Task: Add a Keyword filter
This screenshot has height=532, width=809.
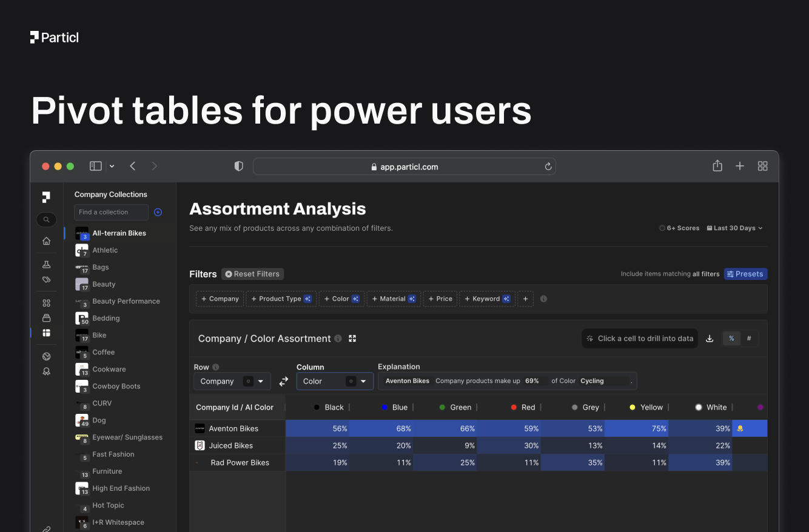Action: click(487, 299)
